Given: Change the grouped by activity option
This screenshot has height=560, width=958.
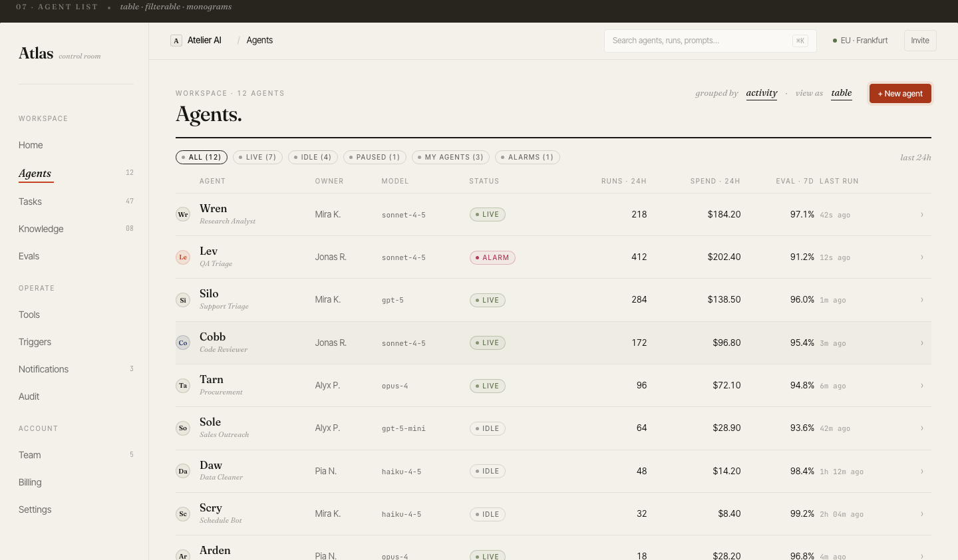Looking at the screenshot, I should click(x=762, y=93).
